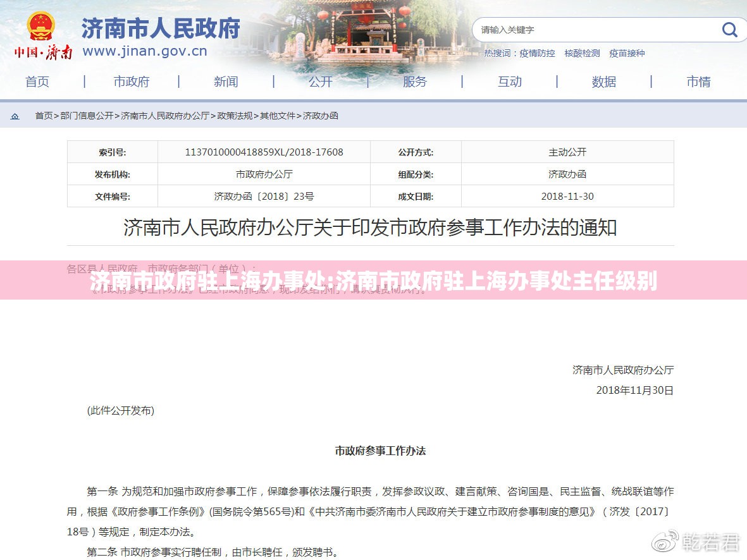This screenshot has width=747, height=560.
Task: Click the heading 市政府参事工作办法
Action: click(380, 451)
